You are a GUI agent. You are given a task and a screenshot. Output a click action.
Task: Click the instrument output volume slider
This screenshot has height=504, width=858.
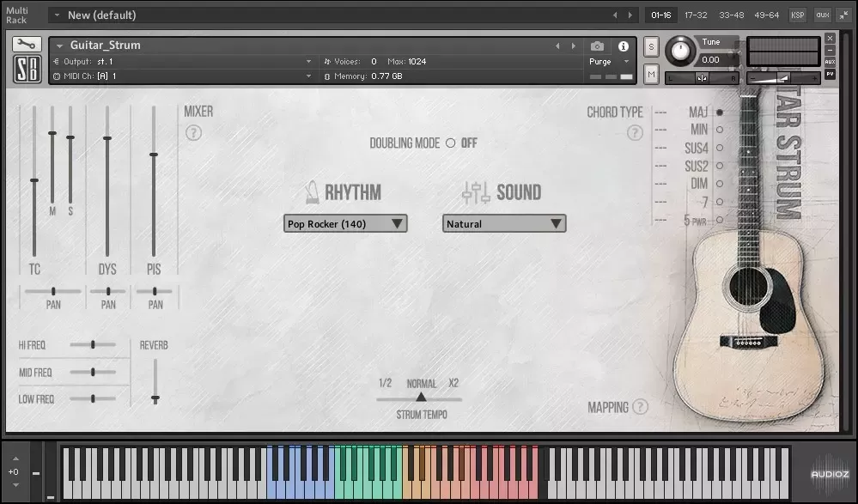click(783, 78)
